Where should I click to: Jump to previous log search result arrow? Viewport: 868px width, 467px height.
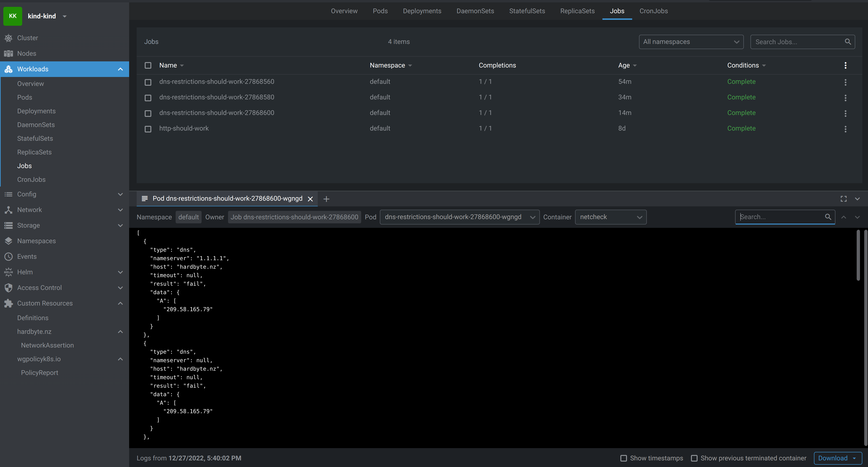[843, 217]
